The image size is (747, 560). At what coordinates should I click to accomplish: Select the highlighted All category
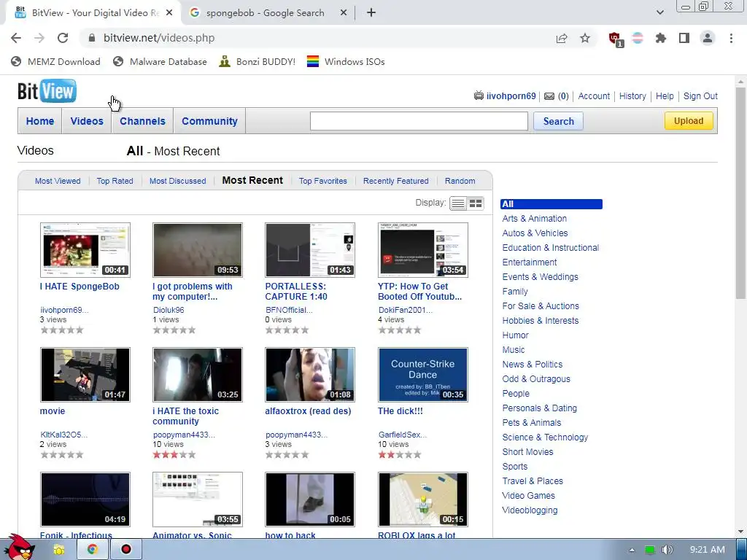551,204
